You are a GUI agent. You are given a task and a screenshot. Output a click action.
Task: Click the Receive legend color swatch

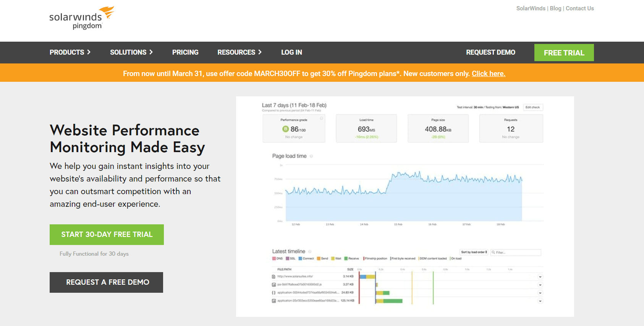click(x=346, y=259)
